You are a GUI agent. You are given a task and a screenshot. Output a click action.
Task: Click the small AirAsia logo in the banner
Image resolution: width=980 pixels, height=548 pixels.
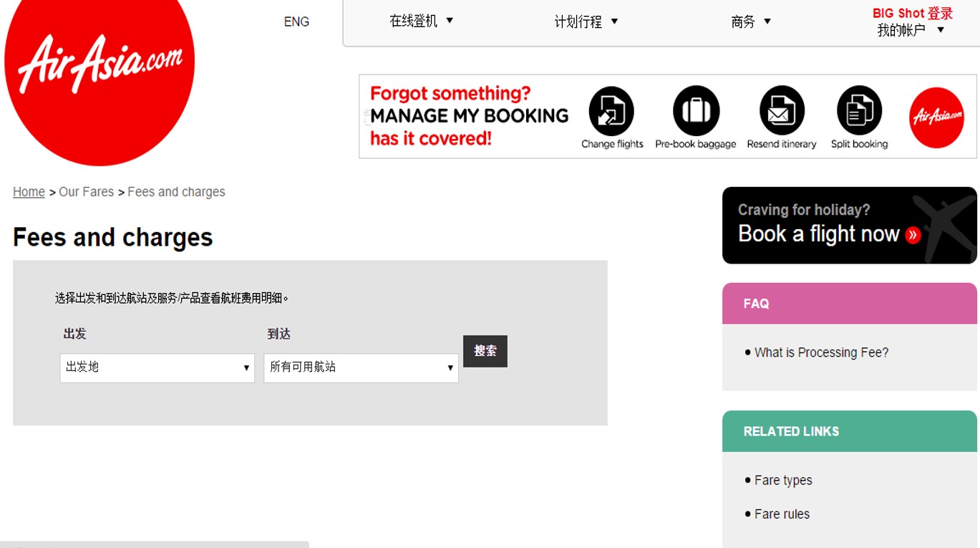point(936,117)
